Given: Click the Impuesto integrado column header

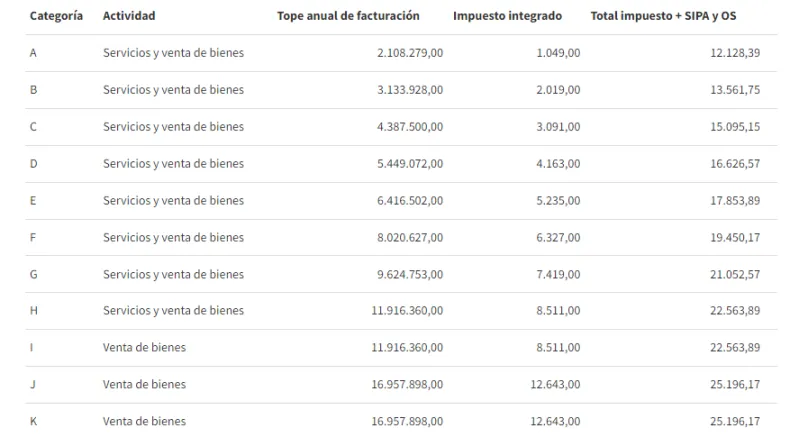Looking at the screenshot, I should [507, 16].
